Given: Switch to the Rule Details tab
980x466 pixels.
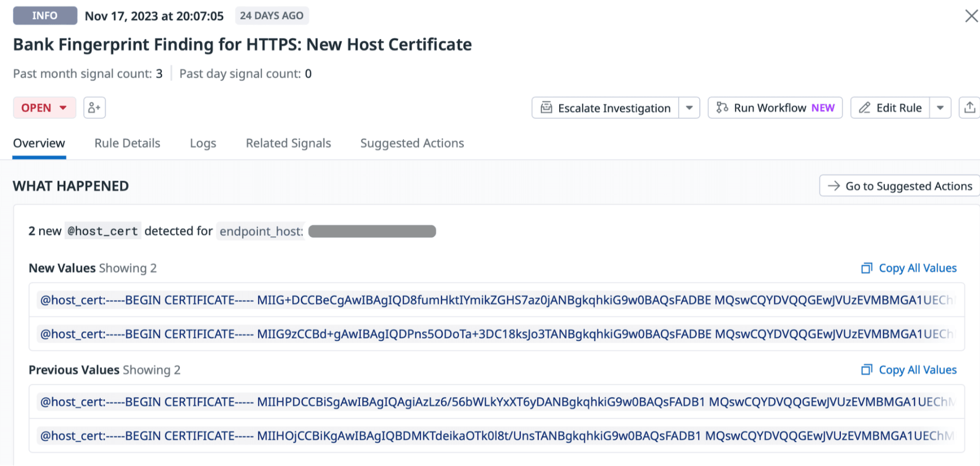Looking at the screenshot, I should click(127, 143).
